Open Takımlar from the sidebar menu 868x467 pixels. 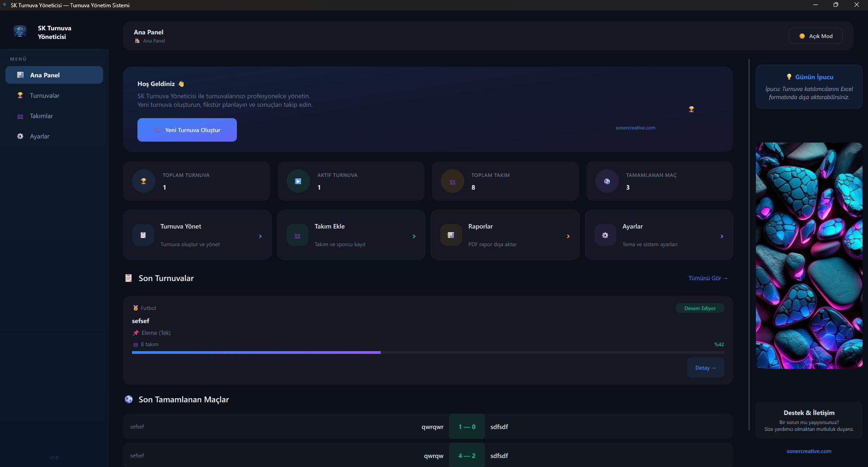tap(41, 116)
